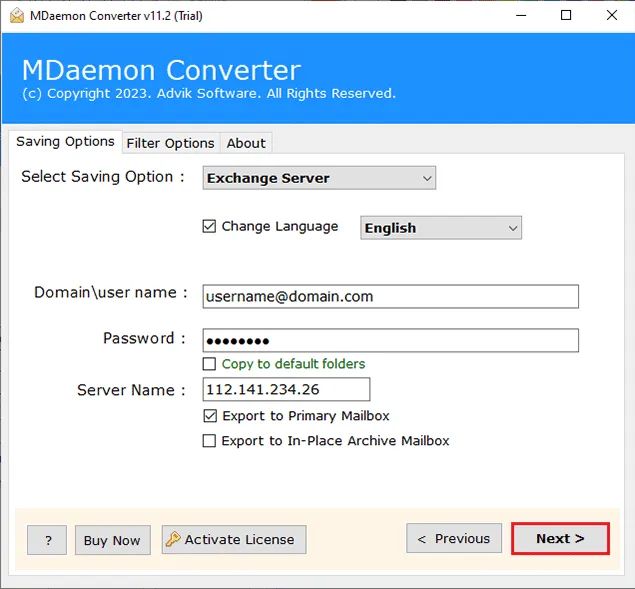Click the Buy Now button
Image resolution: width=635 pixels, height=589 pixels.
(x=113, y=540)
